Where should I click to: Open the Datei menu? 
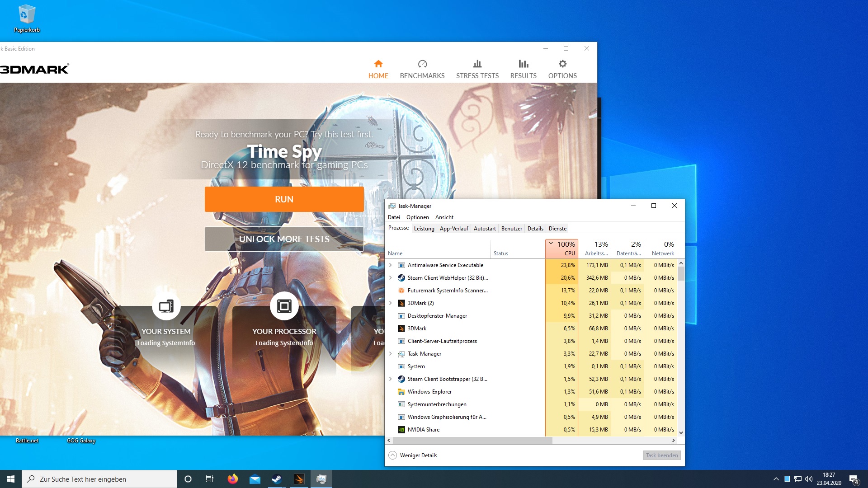[394, 217]
